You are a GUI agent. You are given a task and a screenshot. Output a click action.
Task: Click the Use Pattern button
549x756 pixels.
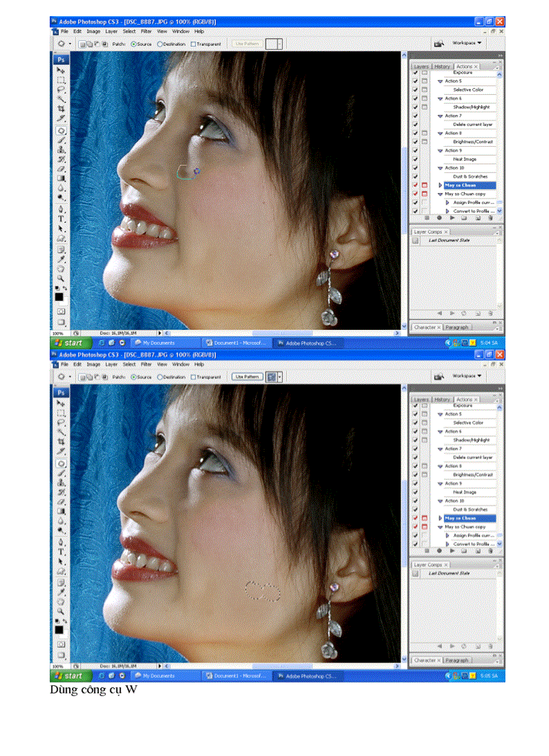[247, 43]
